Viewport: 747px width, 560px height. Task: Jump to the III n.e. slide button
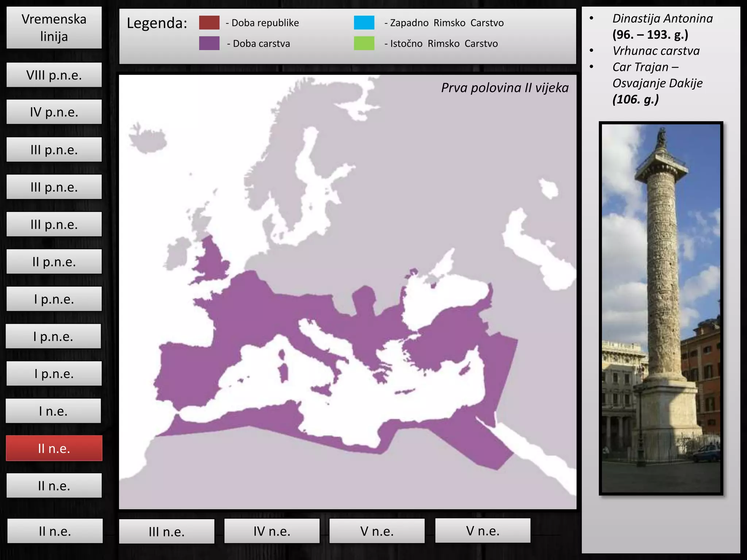pos(167,532)
